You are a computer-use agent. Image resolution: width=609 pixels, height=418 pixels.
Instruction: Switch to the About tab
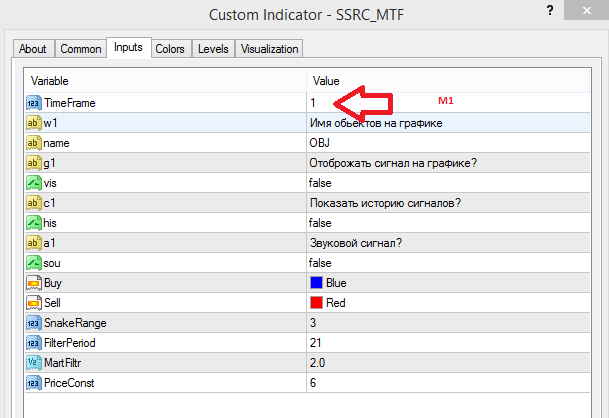click(x=33, y=49)
